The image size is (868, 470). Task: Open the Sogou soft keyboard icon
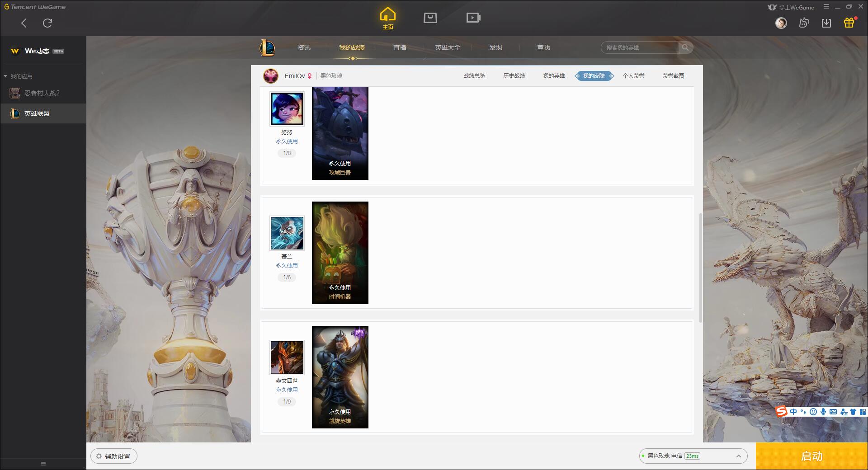tap(833, 412)
